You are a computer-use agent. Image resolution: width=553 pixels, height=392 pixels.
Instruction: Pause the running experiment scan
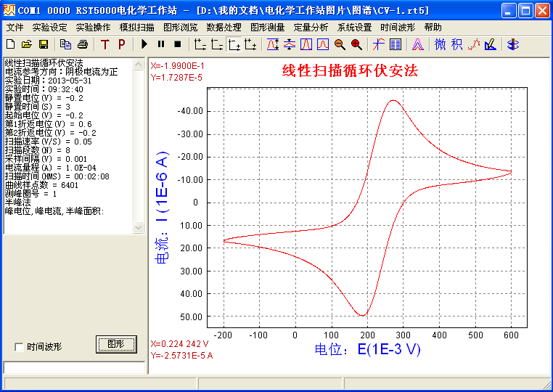coord(160,44)
